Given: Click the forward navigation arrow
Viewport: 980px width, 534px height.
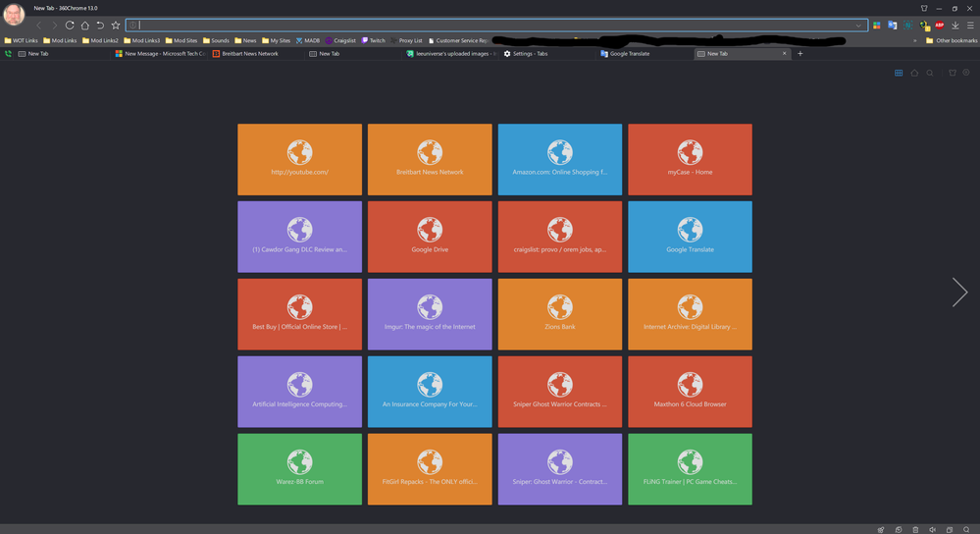Looking at the screenshot, I should click(x=54, y=25).
